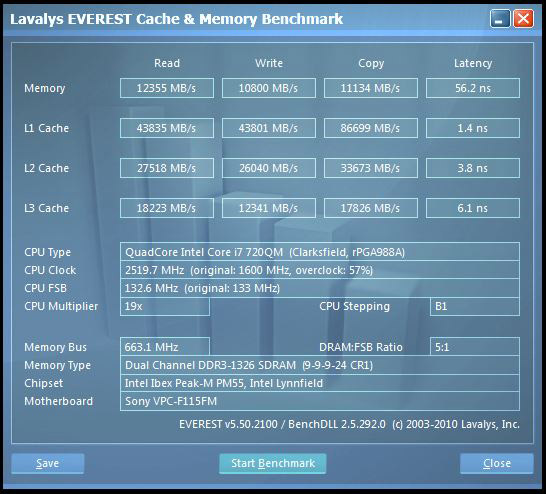Click the Write column header

(269, 63)
